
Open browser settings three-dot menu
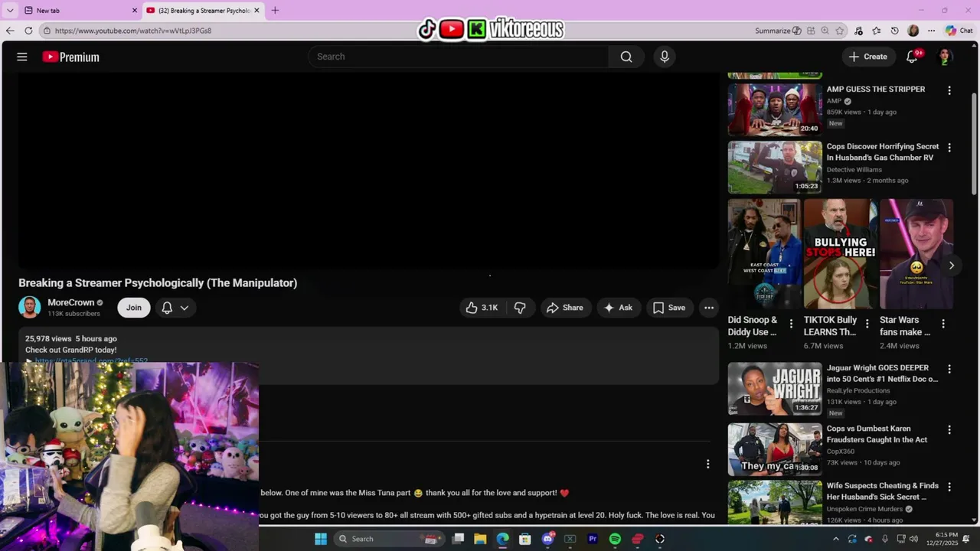[931, 31]
